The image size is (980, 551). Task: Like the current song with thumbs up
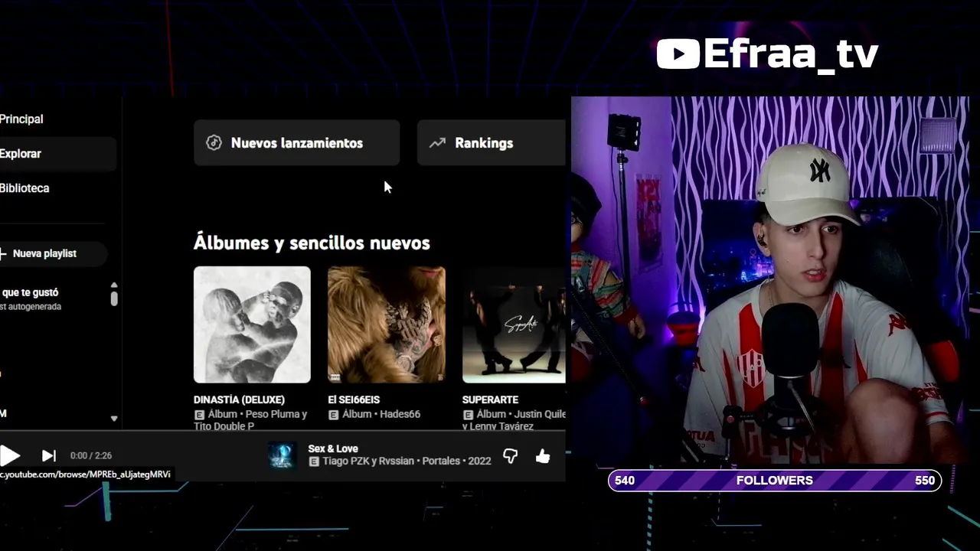(x=543, y=456)
